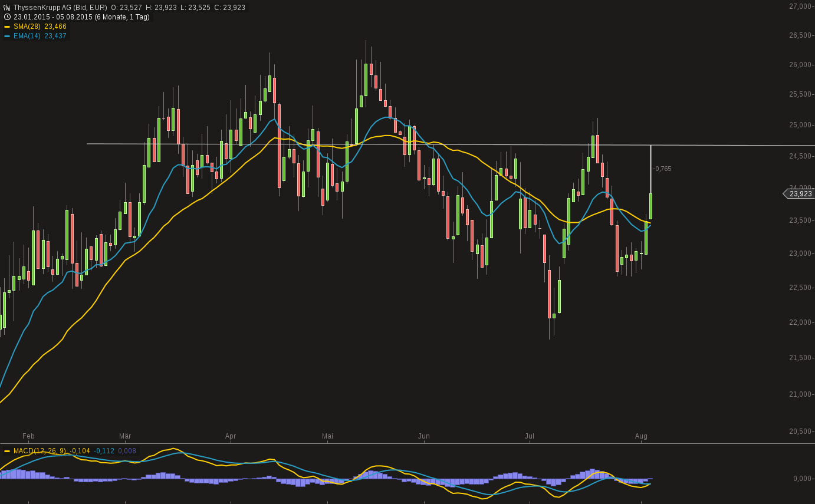
Task: Click the close value 'C: 23,923'
Action: pyautogui.click(x=230, y=8)
